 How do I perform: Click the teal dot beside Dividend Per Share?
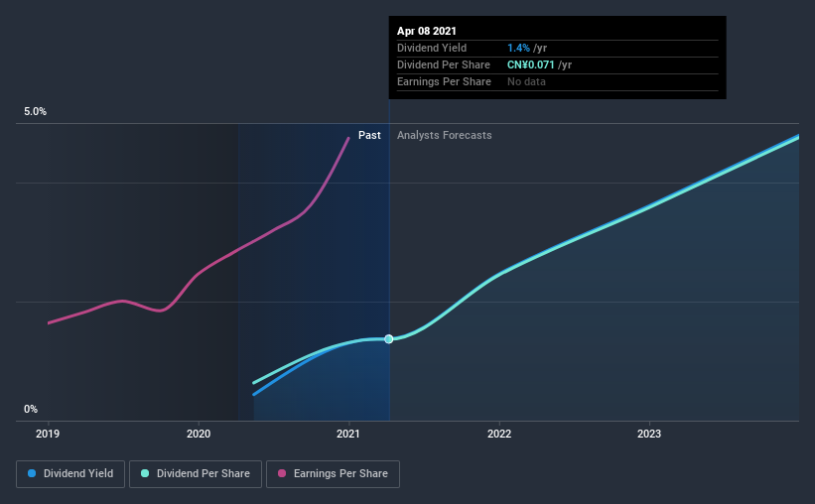coord(145,474)
